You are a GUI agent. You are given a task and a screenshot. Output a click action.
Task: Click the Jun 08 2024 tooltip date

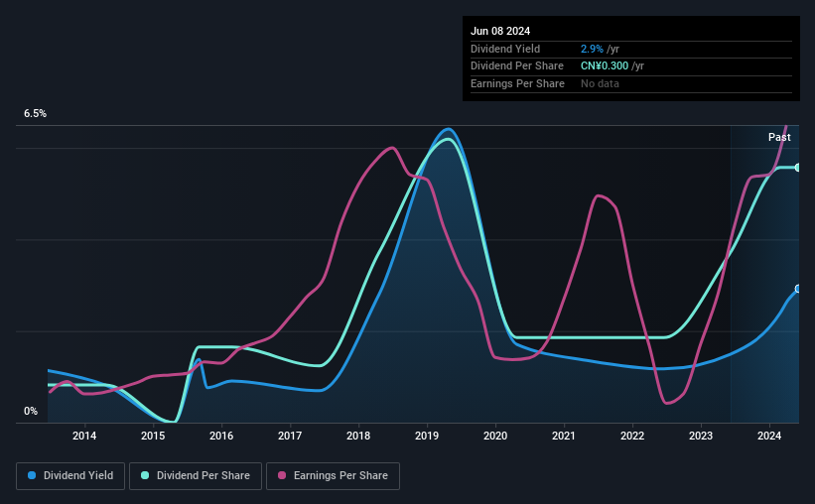click(x=500, y=31)
